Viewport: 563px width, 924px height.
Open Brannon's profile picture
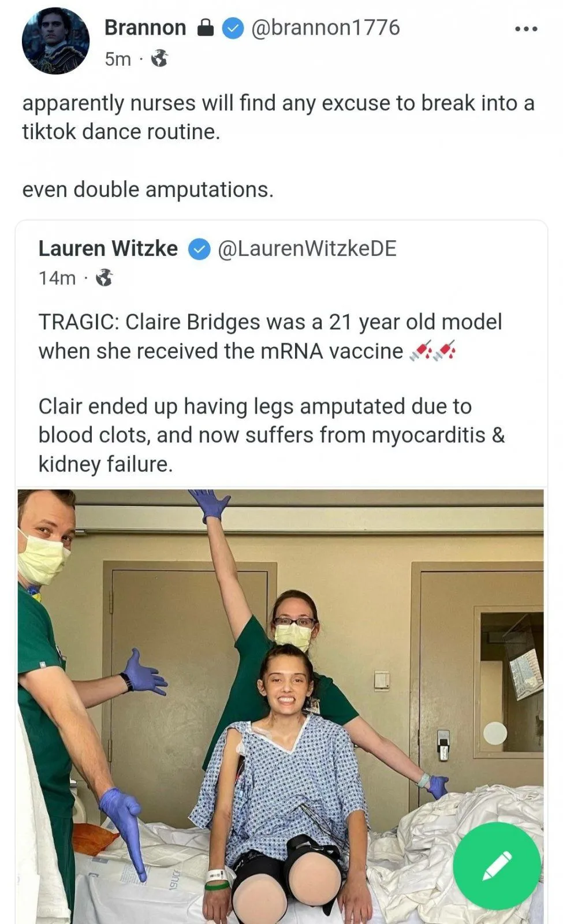coord(55,41)
